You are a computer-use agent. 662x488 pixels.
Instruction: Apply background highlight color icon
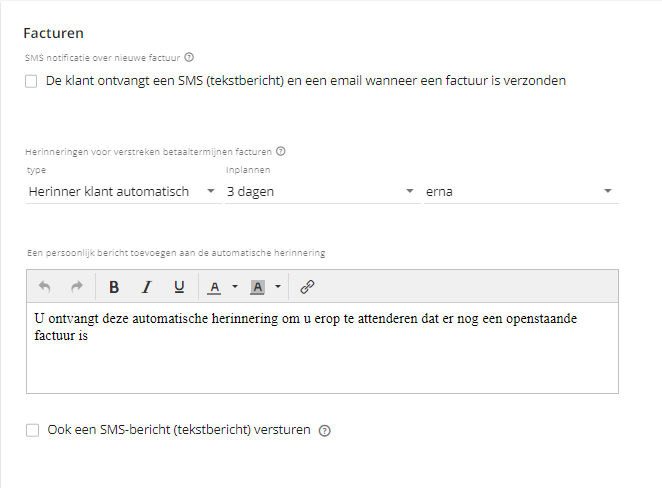(258, 287)
